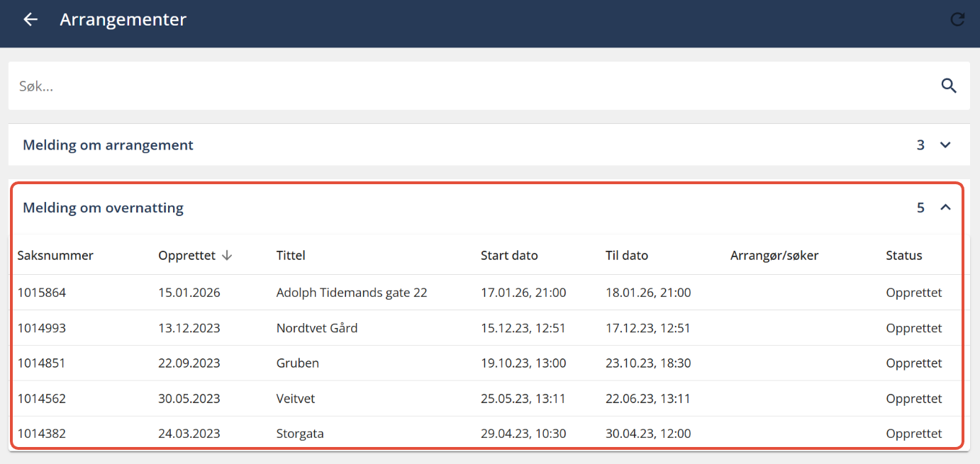Click end date 30.04.23, 12:00

pyautogui.click(x=648, y=434)
